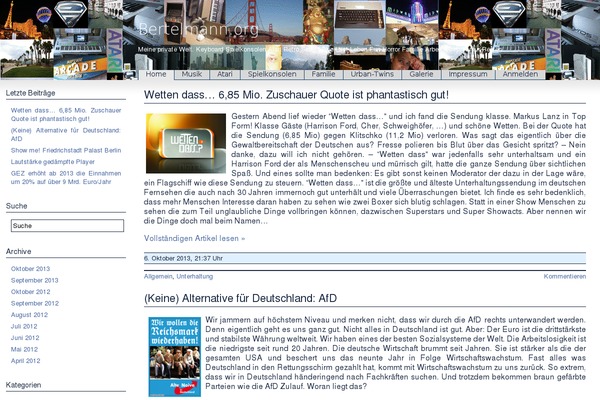Click the Kommentieren link
This screenshot has height=400, width=600.
click(x=565, y=276)
